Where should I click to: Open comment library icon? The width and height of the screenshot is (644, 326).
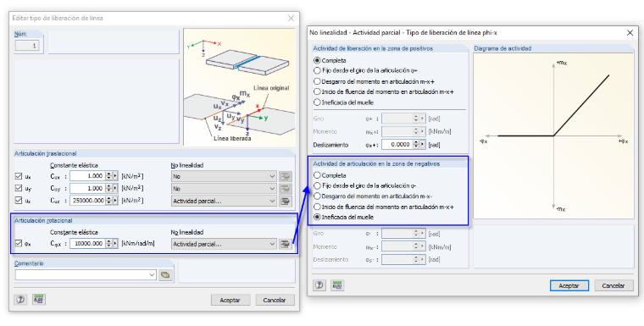point(165,275)
